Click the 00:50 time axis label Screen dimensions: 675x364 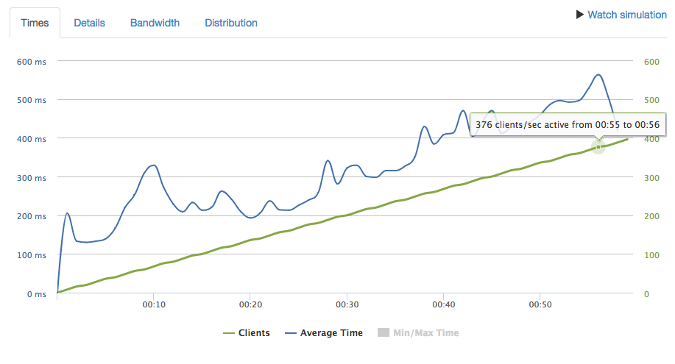pyautogui.click(x=540, y=305)
